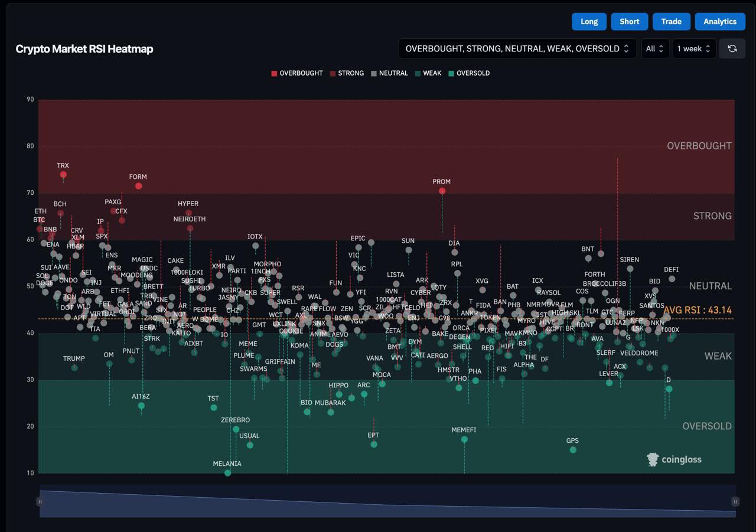
Task: Click the SUN data point dot
Action: click(x=408, y=250)
